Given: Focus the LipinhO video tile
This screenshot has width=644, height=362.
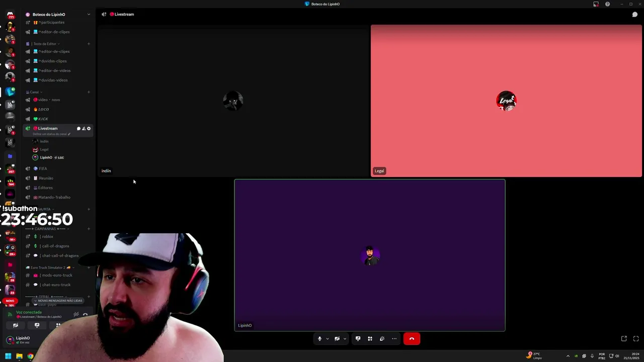Looking at the screenshot, I should [x=370, y=255].
